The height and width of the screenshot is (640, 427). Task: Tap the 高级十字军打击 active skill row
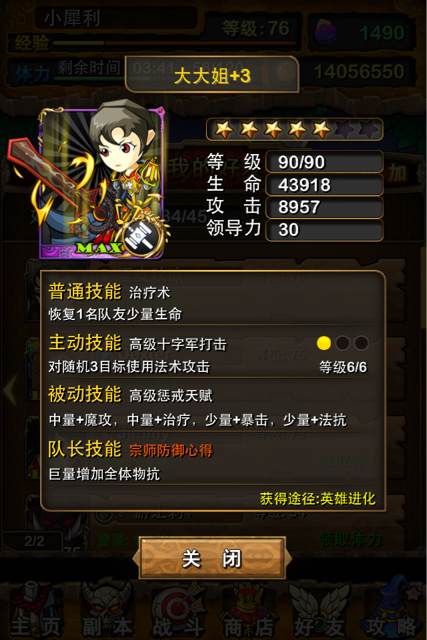(x=208, y=354)
